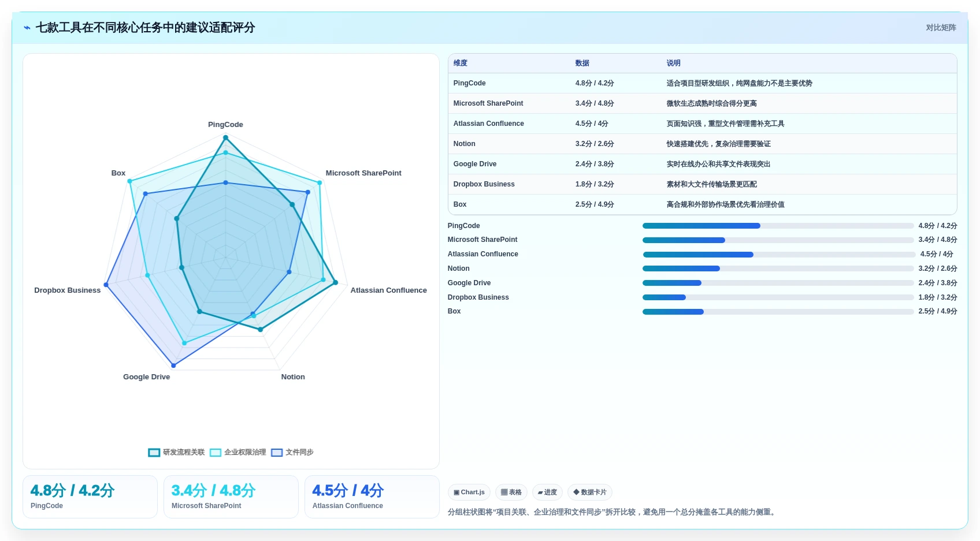Click the Google Drive progress bar
Screen dimensions: 980x541
[778, 283]
